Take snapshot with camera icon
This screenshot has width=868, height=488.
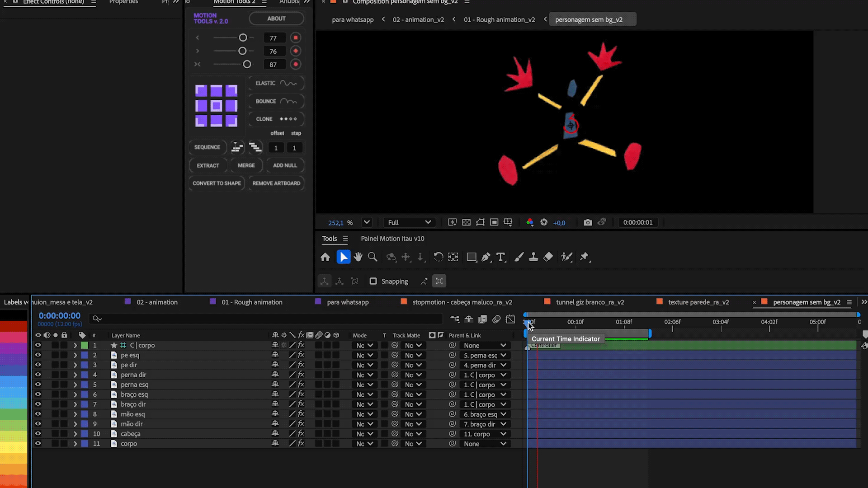(x=587, y=222)
